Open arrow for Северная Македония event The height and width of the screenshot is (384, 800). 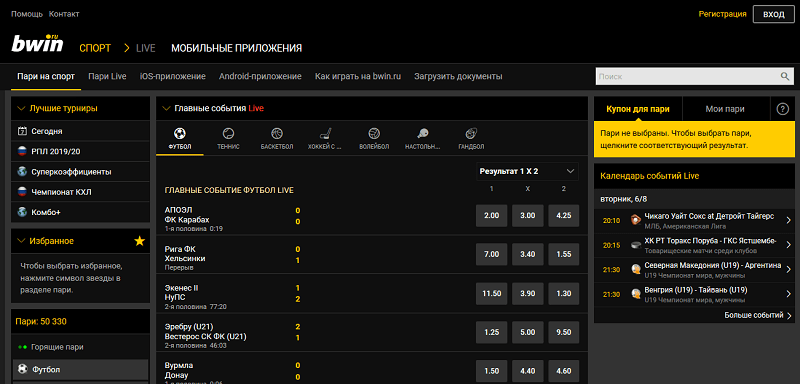click(788, 270)
